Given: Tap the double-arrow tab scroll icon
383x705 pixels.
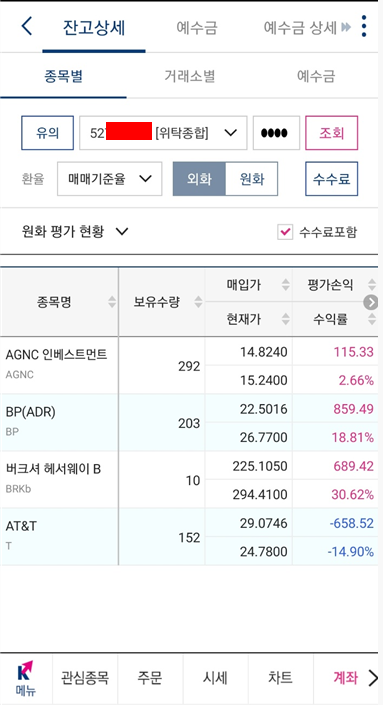Looking at the screenshot, I should coord(346,28).
